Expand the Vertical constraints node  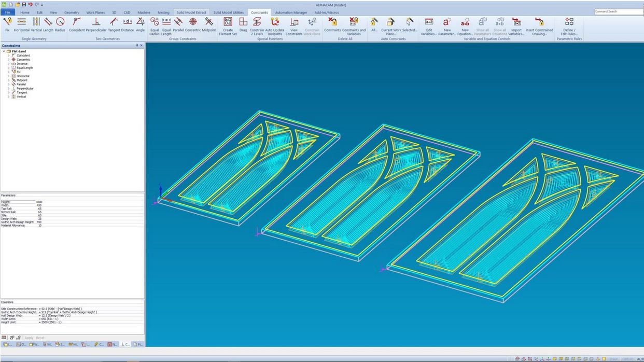pyautogui.click(x=8, y=96)
